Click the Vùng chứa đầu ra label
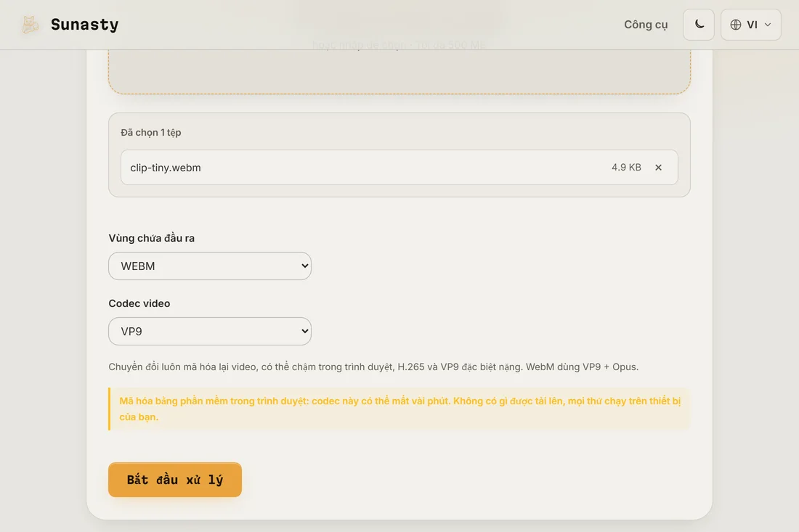This screenshot has width=799, height=532. click(151, 238)
